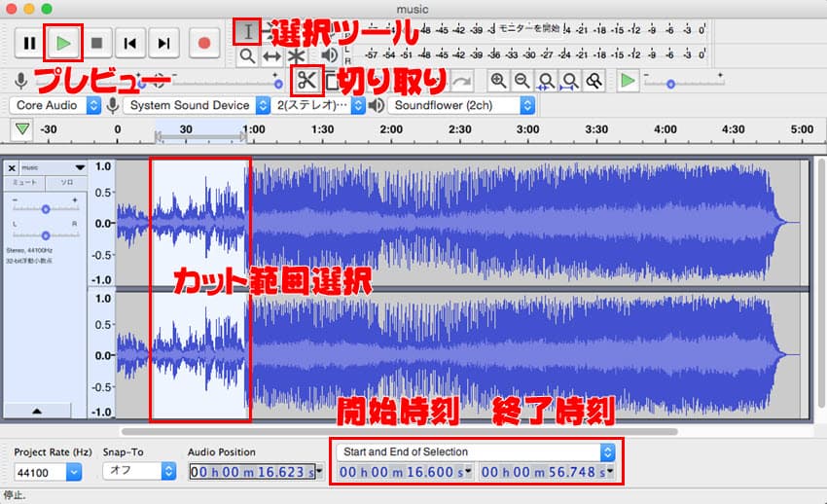827x504 pixels.
Task: Open the Start and End of Selection dropdown
Action: coord(476,451)
